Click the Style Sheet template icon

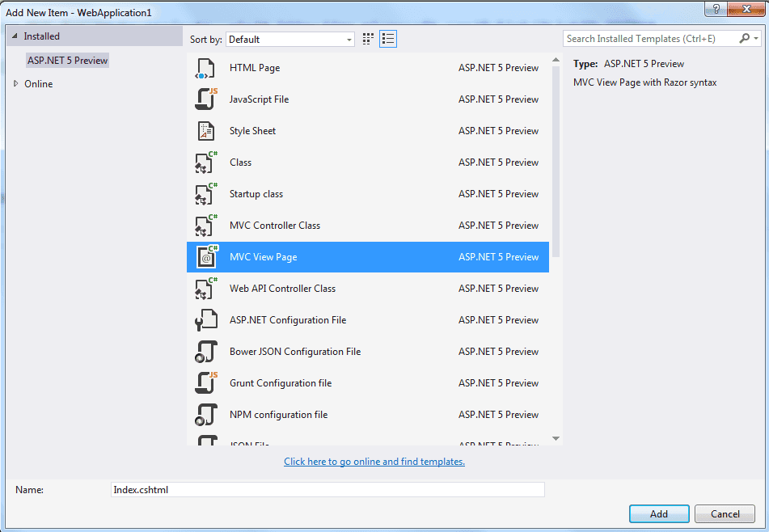click(x=206, y=131)
